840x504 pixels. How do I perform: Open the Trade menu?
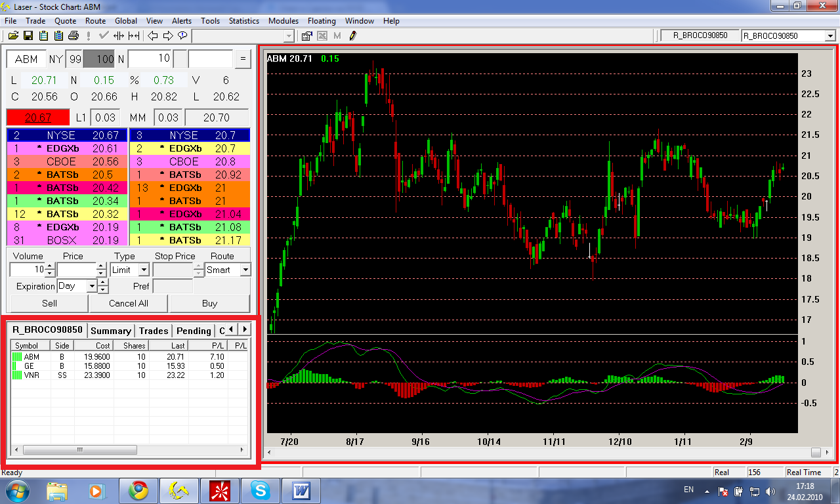point(35,21)
